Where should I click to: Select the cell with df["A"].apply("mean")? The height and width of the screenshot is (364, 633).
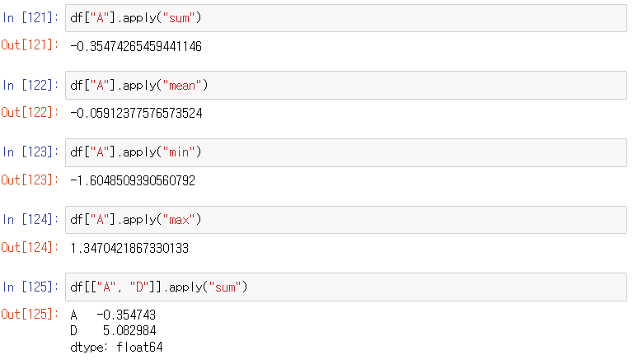coord(346,86)
